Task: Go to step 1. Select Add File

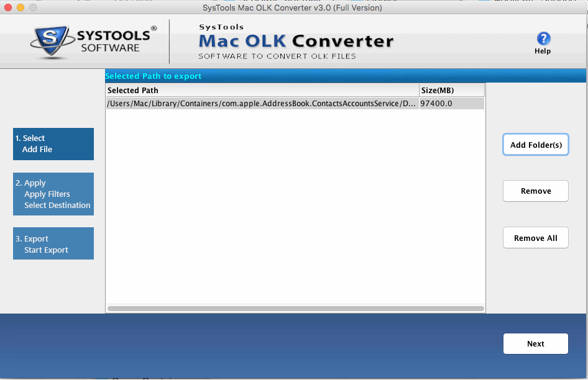Action: [53, 144]
